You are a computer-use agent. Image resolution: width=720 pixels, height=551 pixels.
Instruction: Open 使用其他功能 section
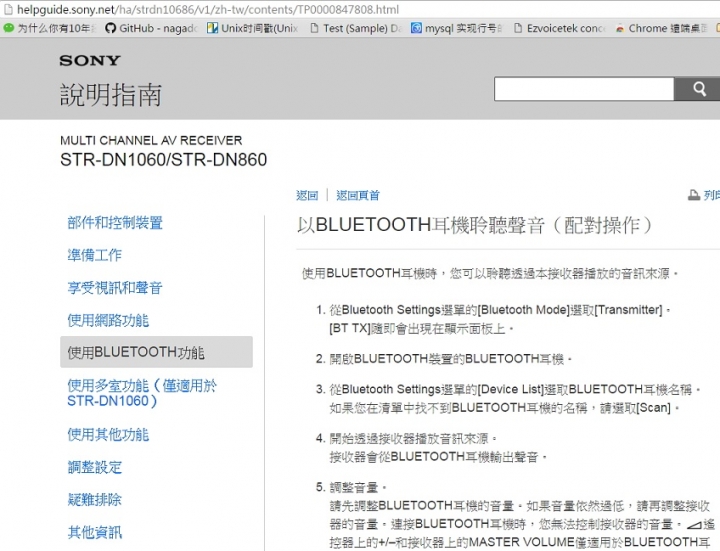[x=108, y=434]
